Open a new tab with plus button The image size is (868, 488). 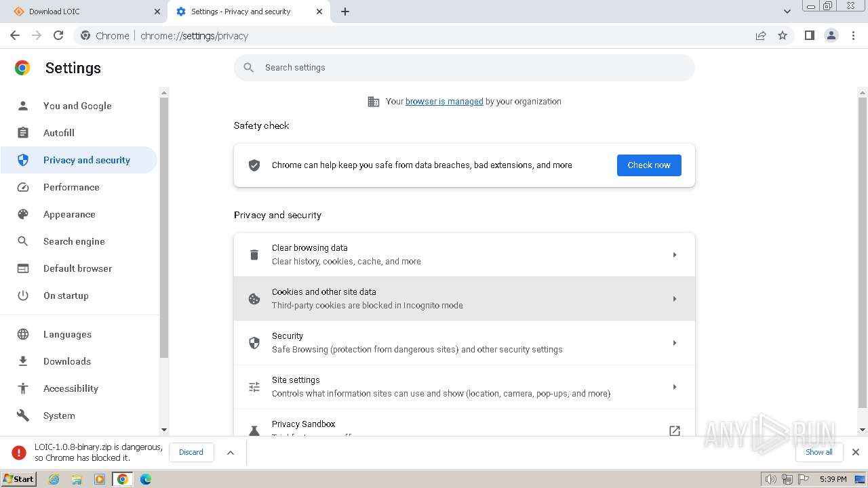click(x=345, y=12)
